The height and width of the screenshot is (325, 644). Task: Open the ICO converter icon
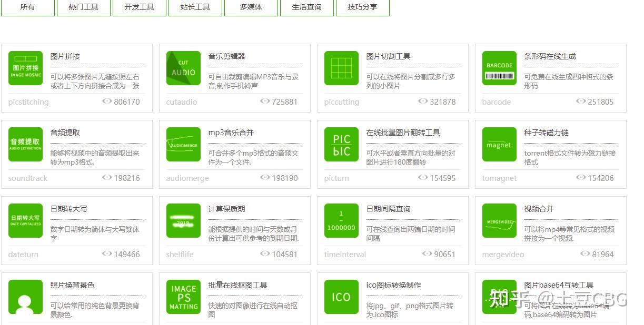click(x=341, y=297)
